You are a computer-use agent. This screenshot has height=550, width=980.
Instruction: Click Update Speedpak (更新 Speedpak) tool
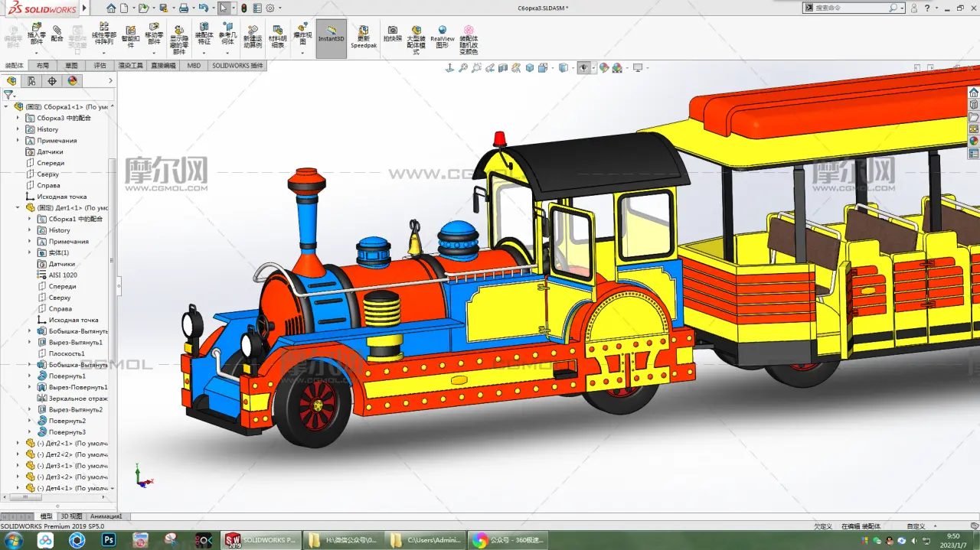[x=364, y=37]
